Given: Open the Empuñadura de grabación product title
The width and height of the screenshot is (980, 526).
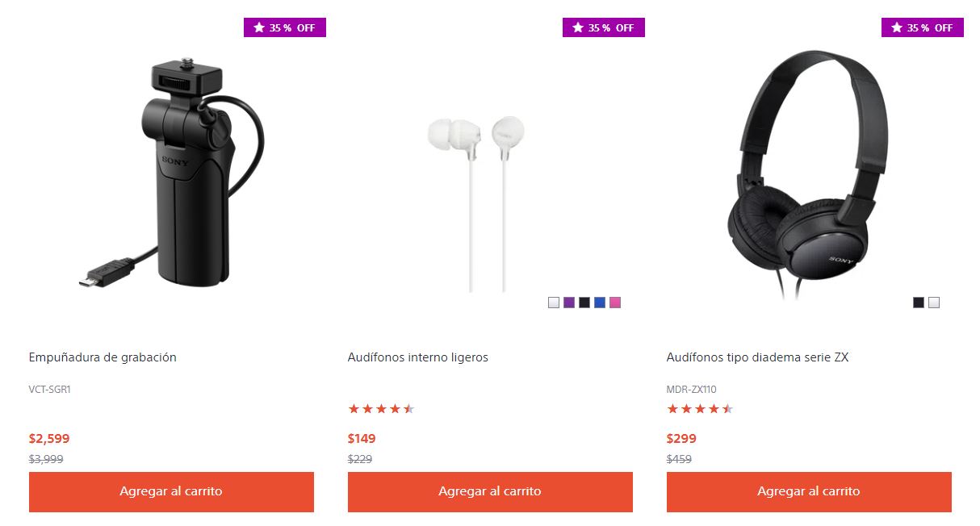Looking at the screenshot, I should click(x=103, y=357).
